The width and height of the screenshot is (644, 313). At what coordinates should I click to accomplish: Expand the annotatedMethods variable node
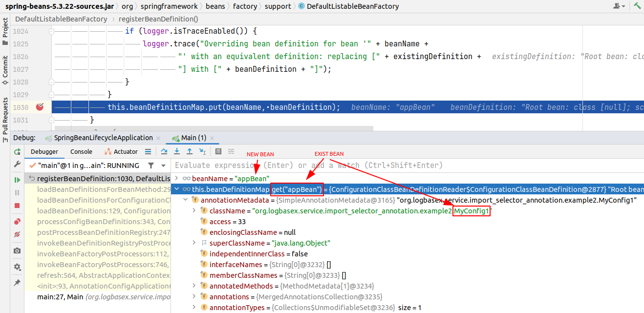point(193,286)
